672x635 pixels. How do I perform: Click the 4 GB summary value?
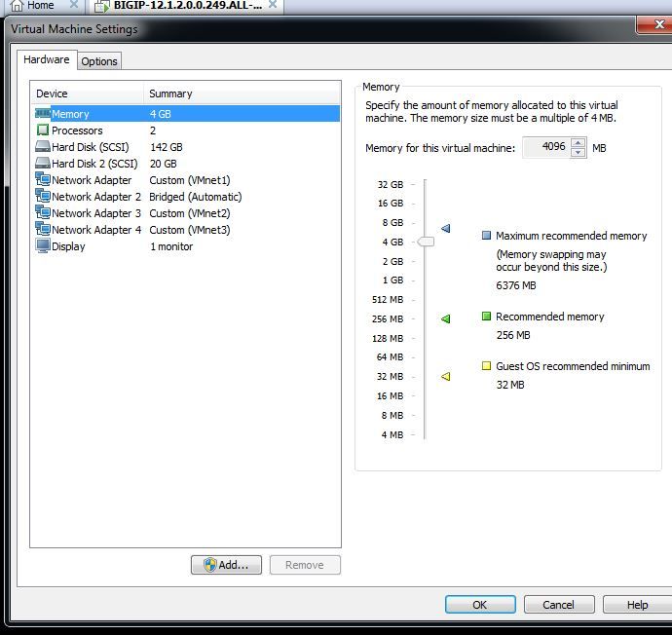(161, 114)
